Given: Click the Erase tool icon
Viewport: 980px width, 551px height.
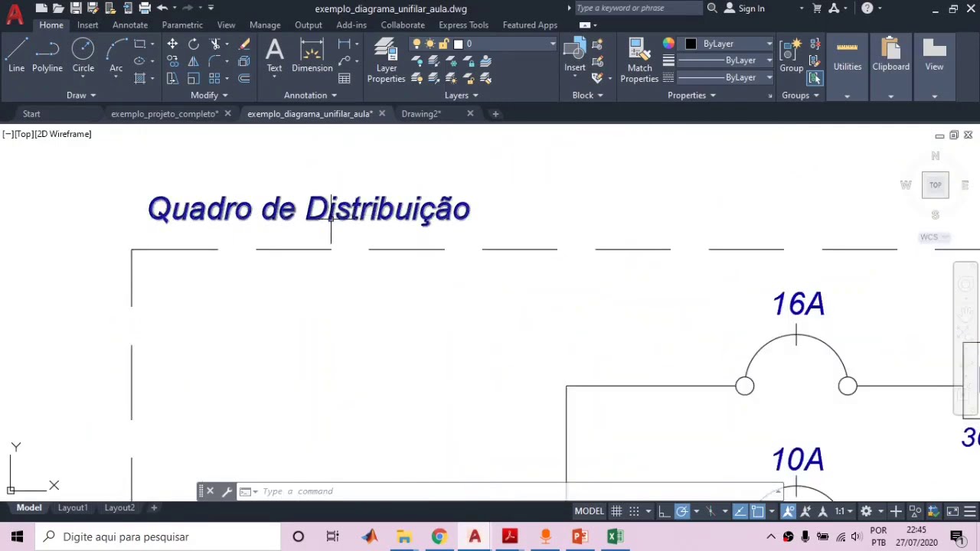Looking at the screenshot, I should tap(244, 44).
